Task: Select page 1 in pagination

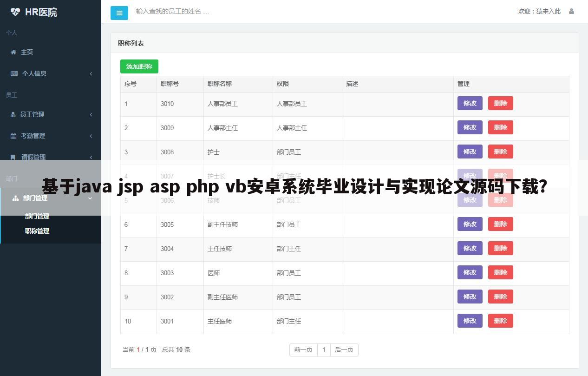Action: click(x=324, y=350)
